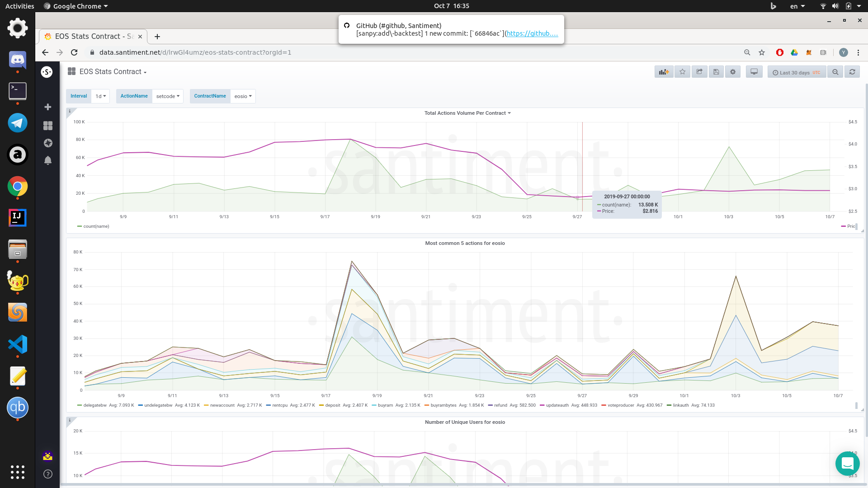Click the info icon of the Unique Users panel
Viewport: 868px width, 488px height.
pyautogui.click(x=70, y=420)
